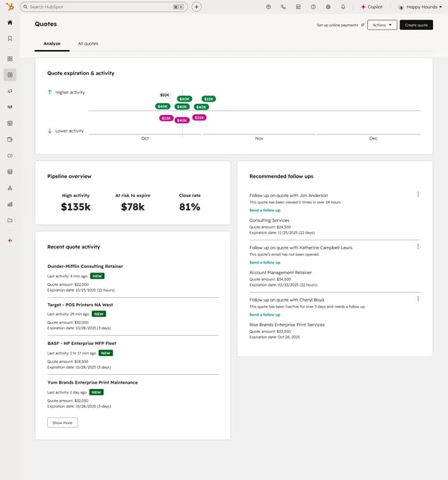Select the pink $21K quote bubble in the chart
The image size is (448, 480).
(199, 117)
